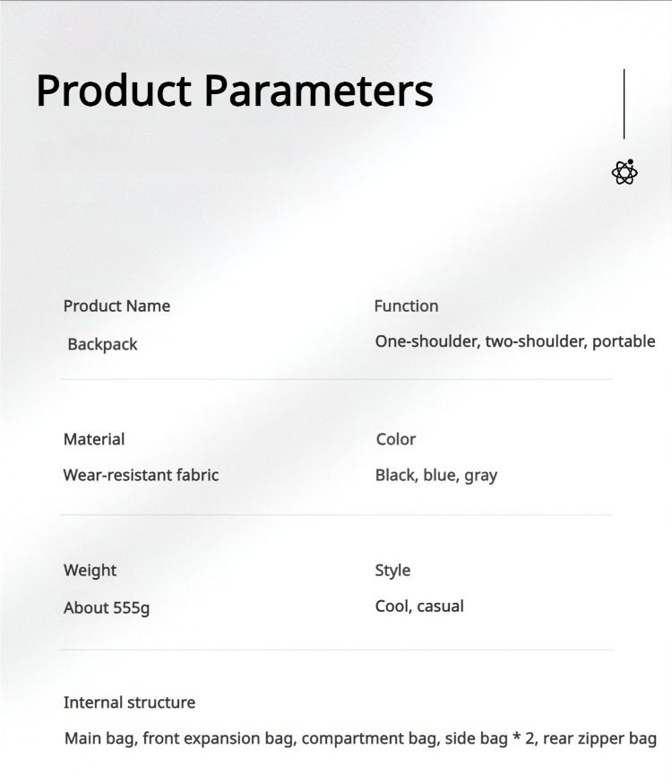
Task: Click the Cool, casual value
Action: pyautogui.click(x=419, y=607)
